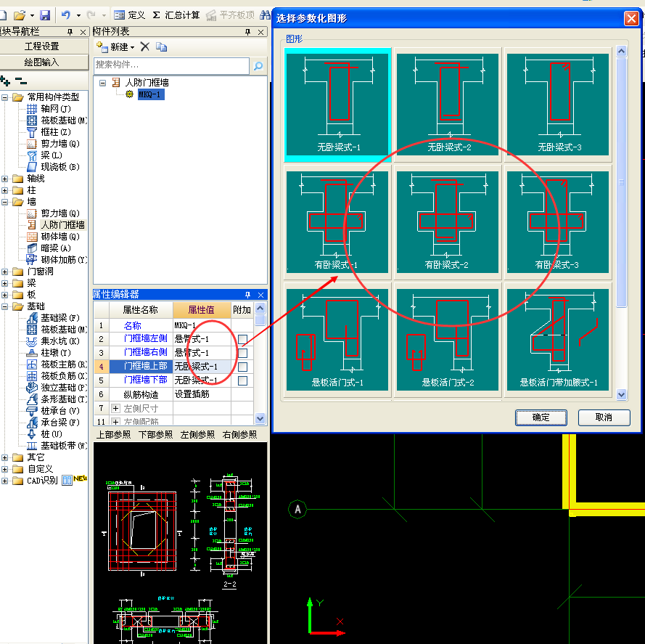Image resolution: width=645 pixels, height=644 pixels.
Task: Click the 搜索构件 search field
Action: point(171,65)
